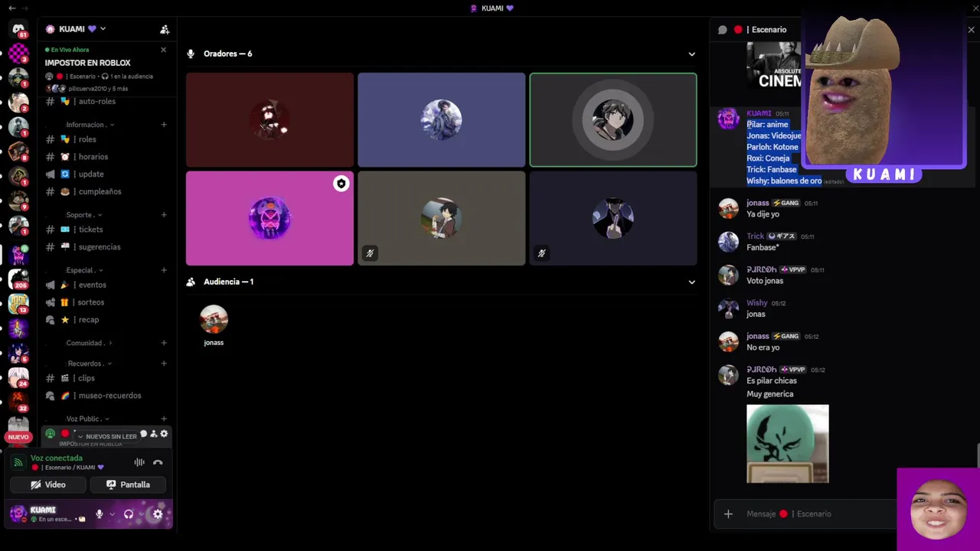Open the pink checkered server with 3 badge
The image size is (980, 551).
pos(18,54)
